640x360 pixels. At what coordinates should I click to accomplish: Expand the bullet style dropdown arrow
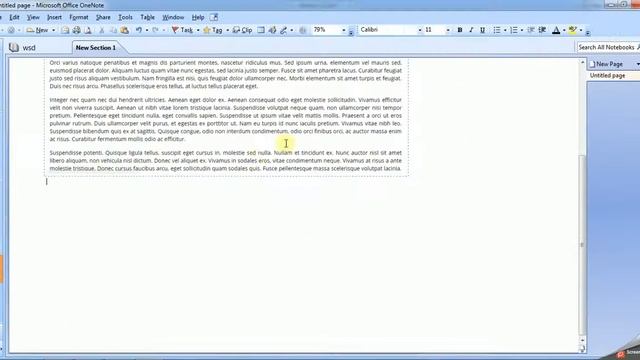[505, 30]
